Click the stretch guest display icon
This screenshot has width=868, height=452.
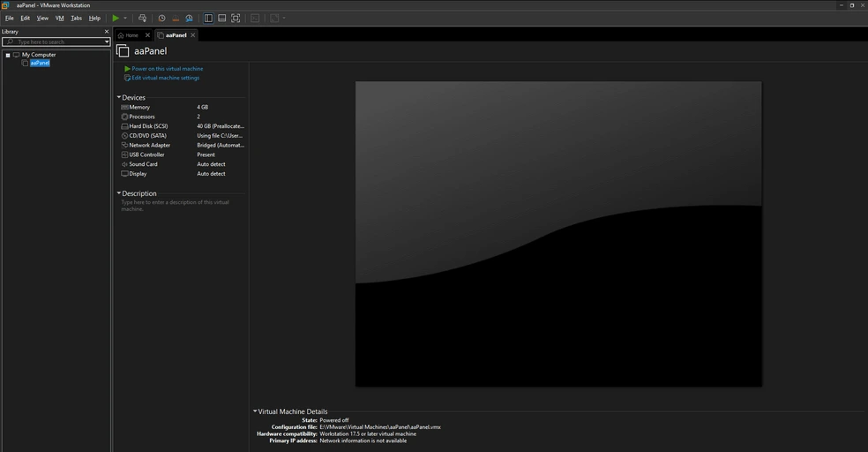[x=274, y=19]
